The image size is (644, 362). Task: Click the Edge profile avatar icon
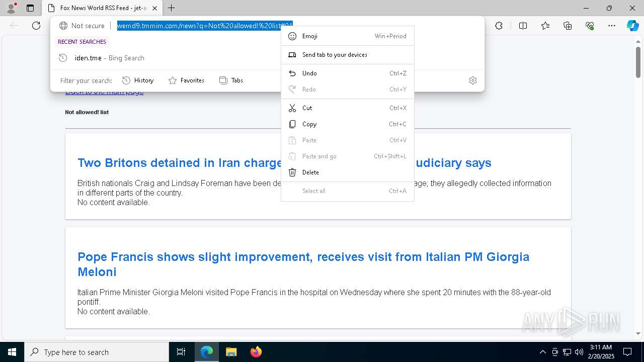click(x=11, y=8)
